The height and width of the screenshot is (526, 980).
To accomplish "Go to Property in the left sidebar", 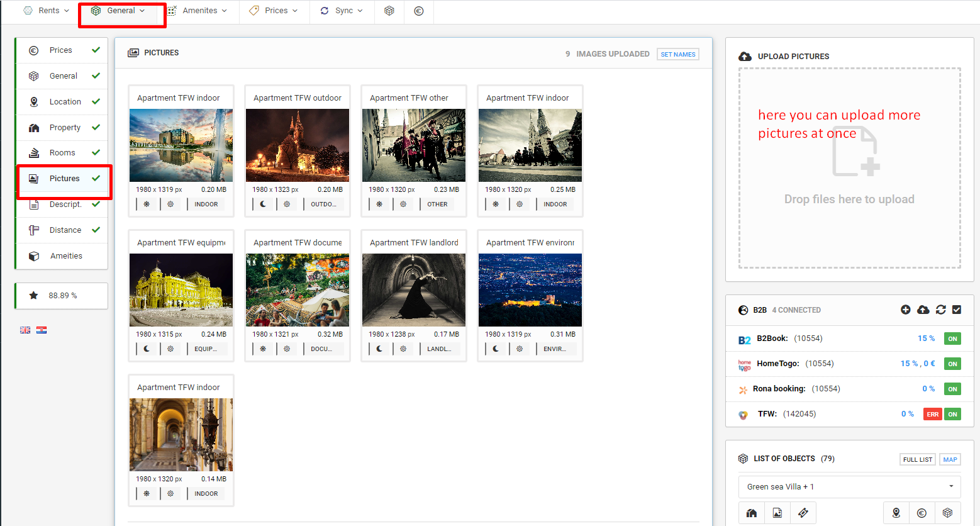I will tap(62, 127).
